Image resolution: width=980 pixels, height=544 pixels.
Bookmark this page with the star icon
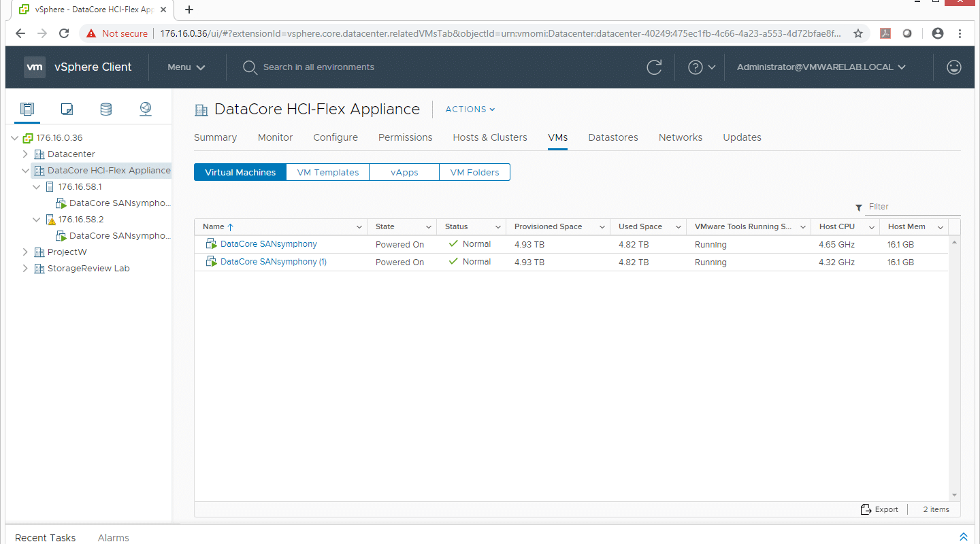tap(858, 33)
